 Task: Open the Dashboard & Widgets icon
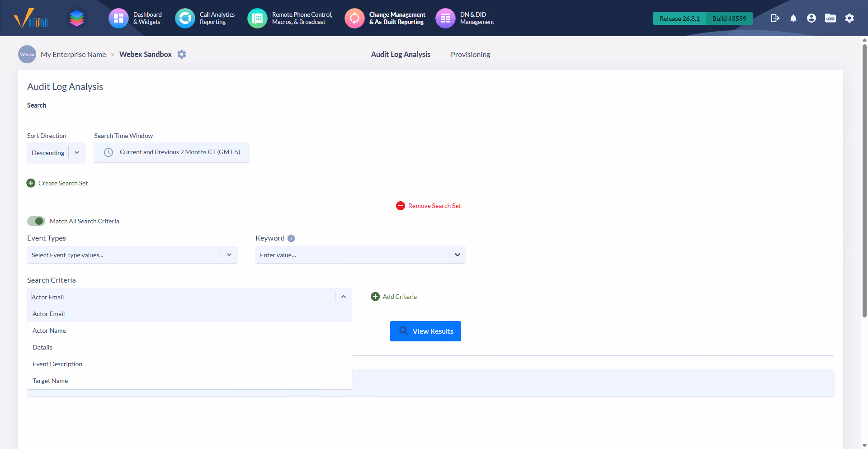click(118, 18)
